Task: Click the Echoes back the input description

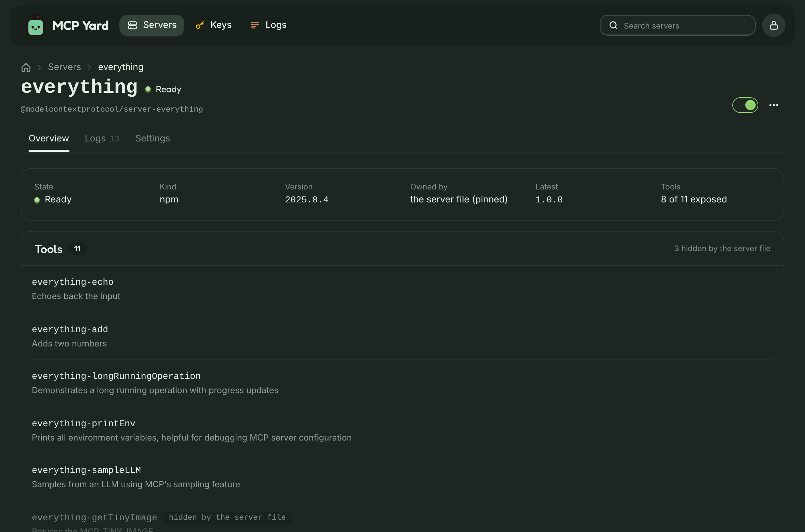Action: point(76,296)
